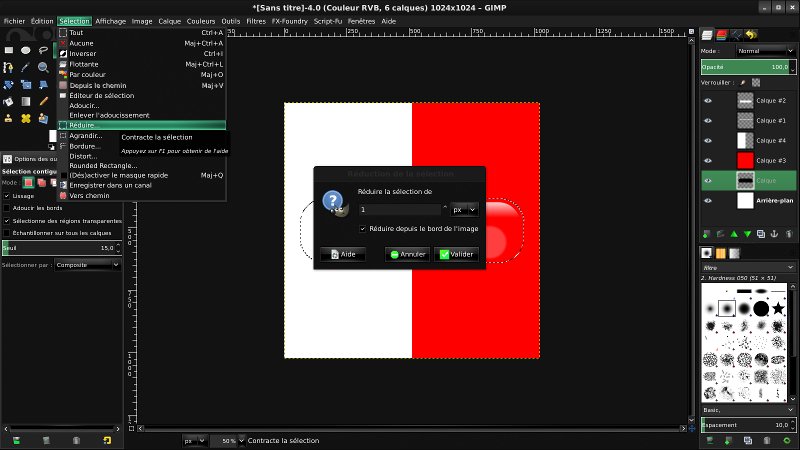Select the Free Select lasso tool
The width and height of the screenshot is (800, 450).
pos(43,51)
